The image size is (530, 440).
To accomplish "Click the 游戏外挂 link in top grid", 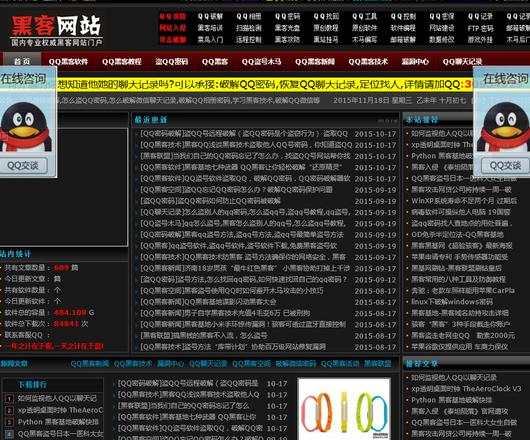I will (x=480, y=40).
